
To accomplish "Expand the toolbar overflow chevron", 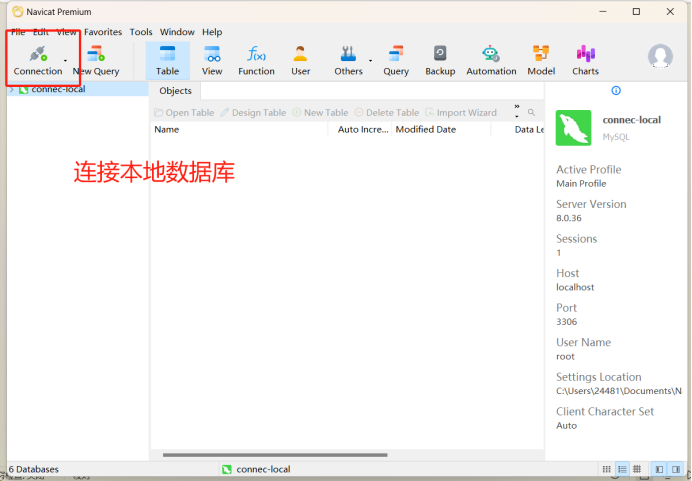I will point(517,107).
